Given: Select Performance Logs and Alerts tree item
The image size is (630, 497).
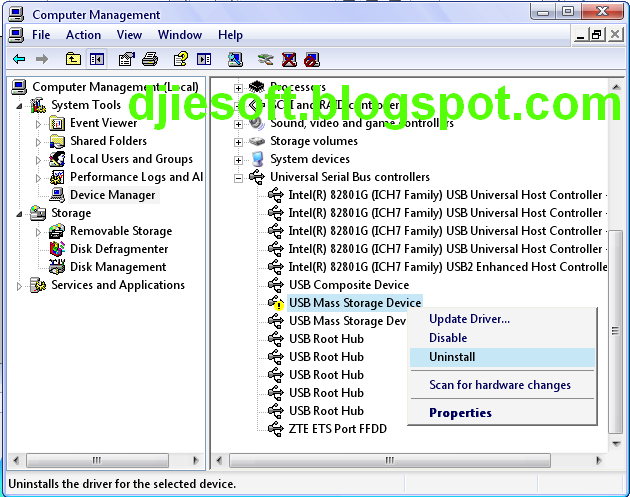Looking at the screenshot, I should (x=137, y=177).
